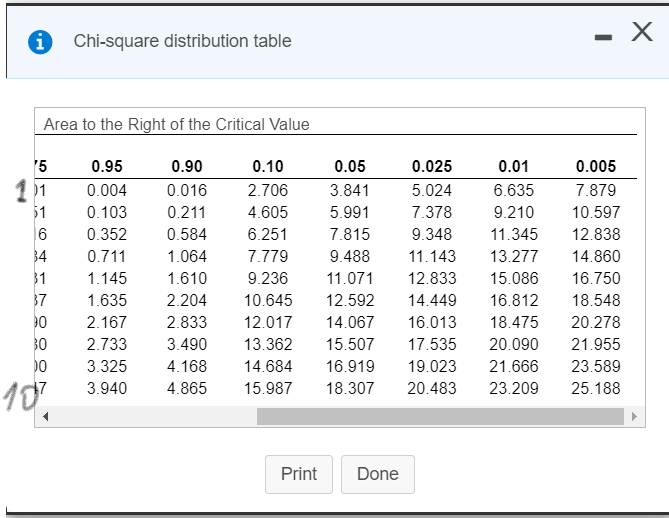This screenshot has height=518, width=669.
Task: Select the value 11.345
Action: tap(514, 234)
